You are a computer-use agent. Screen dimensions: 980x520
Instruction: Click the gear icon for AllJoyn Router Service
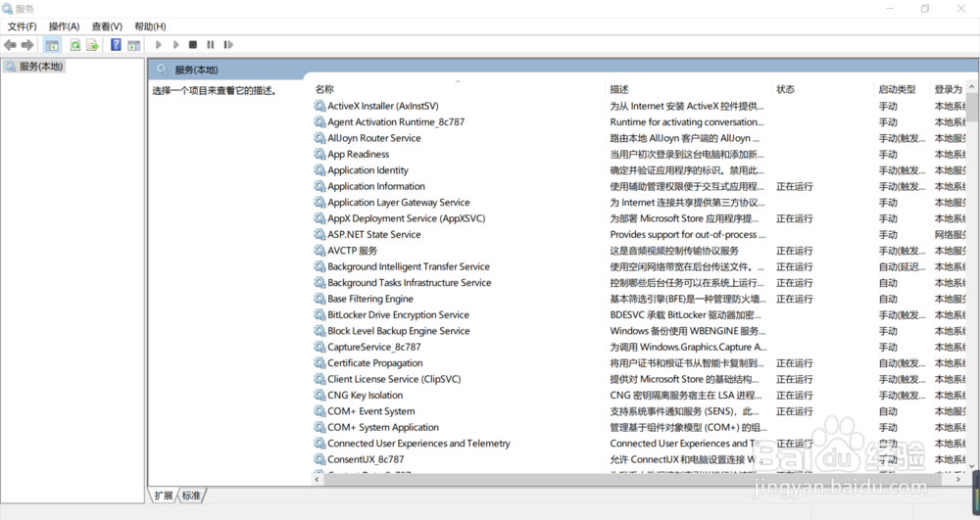coord(319,138)
